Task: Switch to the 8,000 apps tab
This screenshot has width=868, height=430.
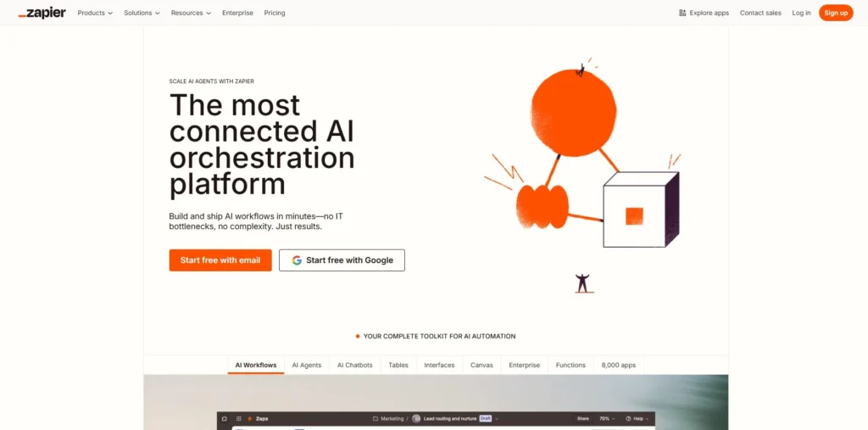Action: click(618, 366)
